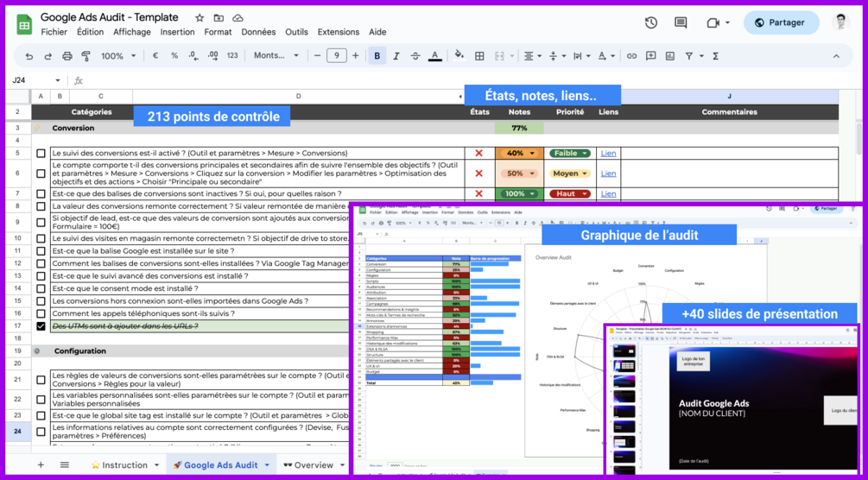Apply percent number format
The height and width of the screenshot is (480, 868).
174,56
